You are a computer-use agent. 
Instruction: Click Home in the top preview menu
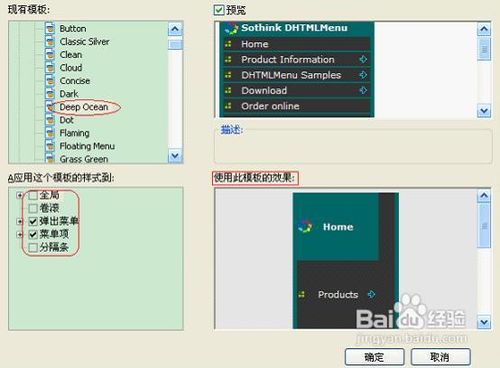tap(255, 44)
